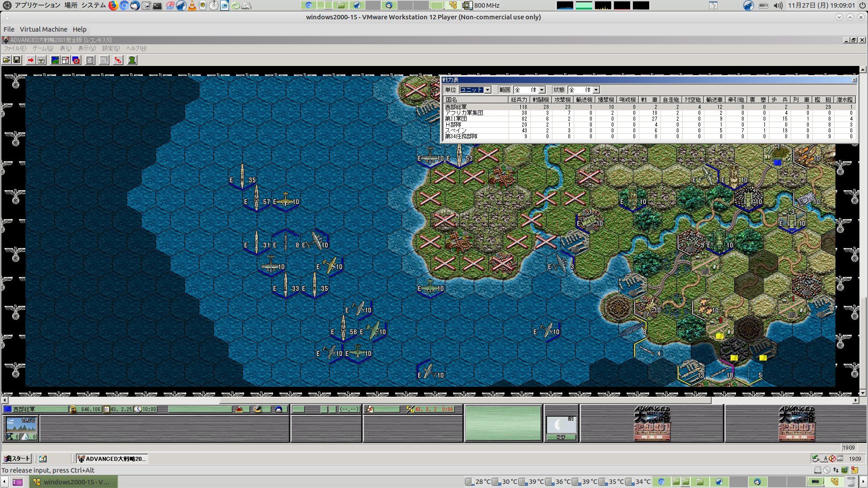Select the H部隊 row in force table
Screen dimensions: 868x488
click(649, 125)
